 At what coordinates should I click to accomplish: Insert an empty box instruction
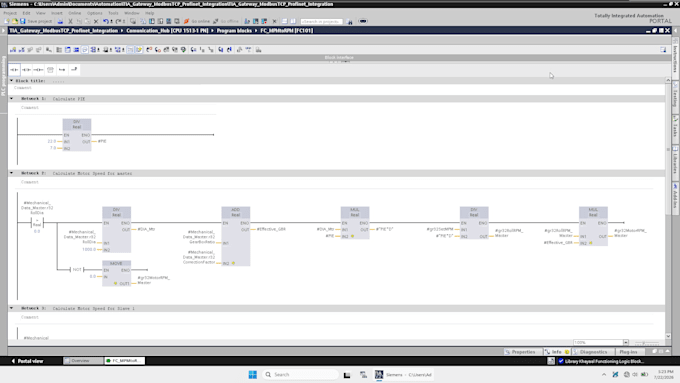tap(50, 69)
